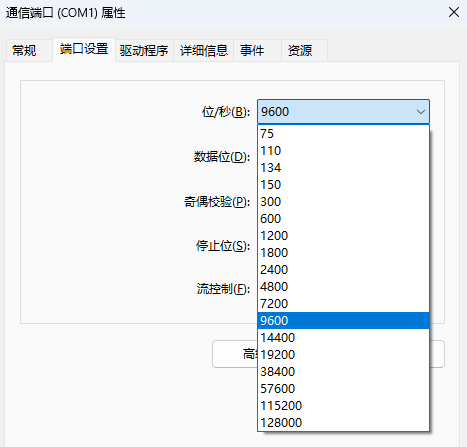Select the 端口设置 tab
The height and width of the screenshot is (447, 467).
(84, 49)
